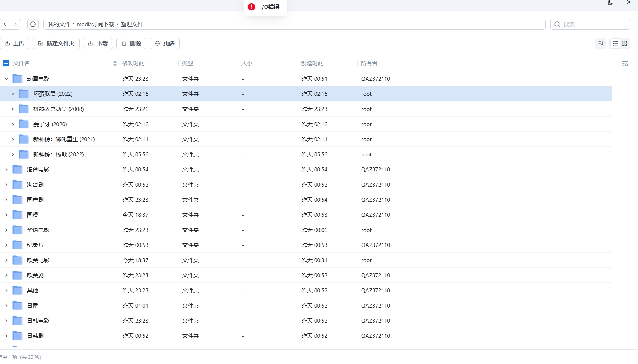Screen dimensions: 638x364
Task: Sort by 大小 column header
Action: pos(247,63)
